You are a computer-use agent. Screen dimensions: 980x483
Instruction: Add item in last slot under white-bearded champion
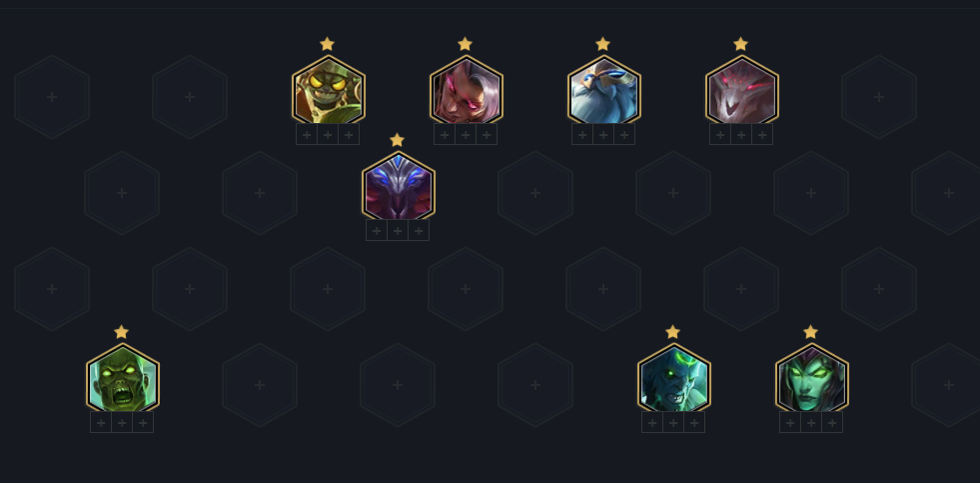pyautogui.click(x=624, y=135)
